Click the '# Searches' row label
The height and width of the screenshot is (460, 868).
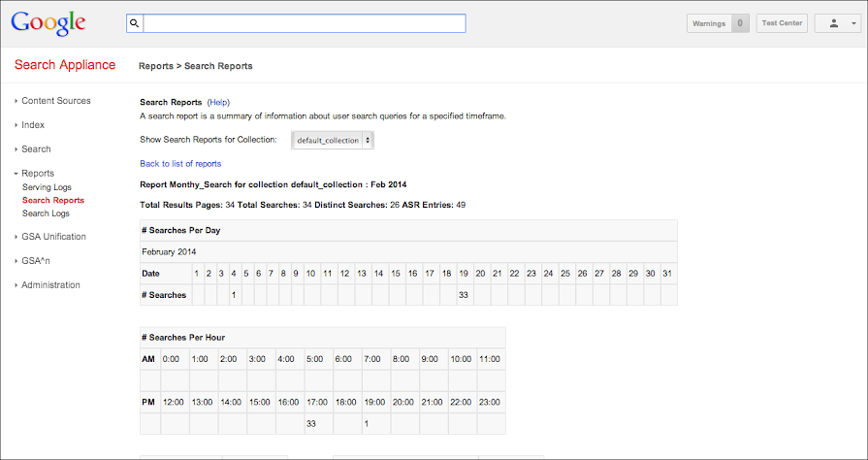[164, 295]
